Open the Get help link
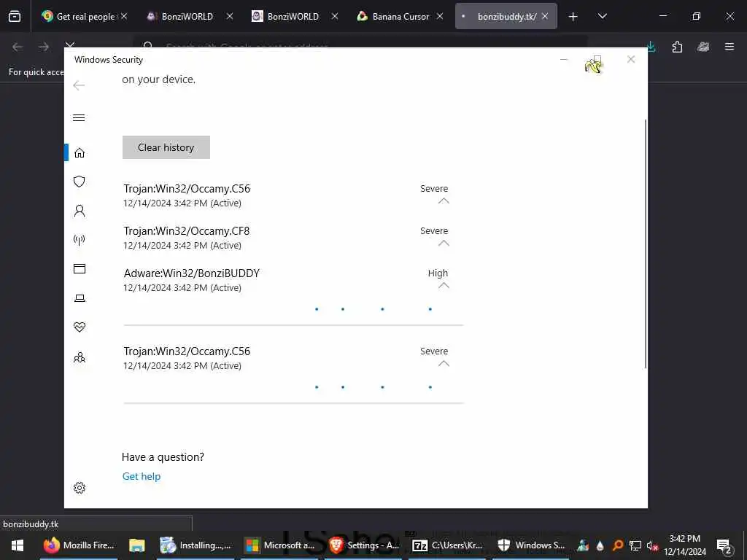 pyautogui.click(x=142, y=476)
